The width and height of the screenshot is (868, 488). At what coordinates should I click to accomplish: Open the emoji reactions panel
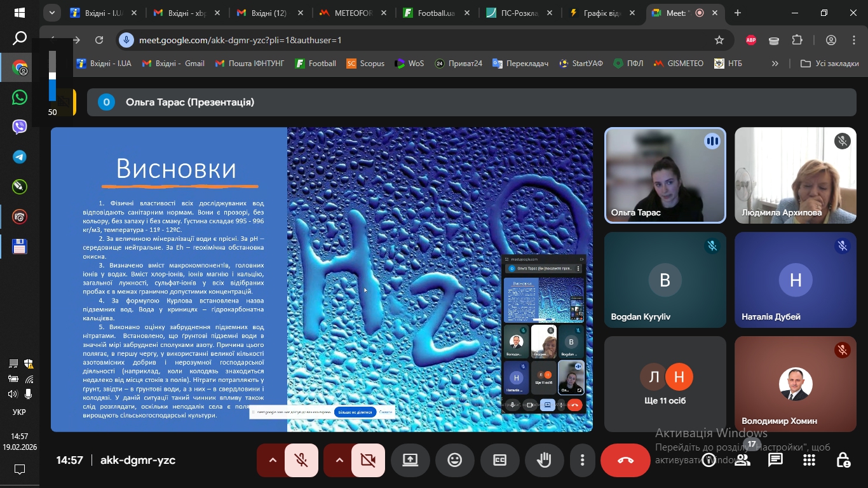(x=455, y=459)
